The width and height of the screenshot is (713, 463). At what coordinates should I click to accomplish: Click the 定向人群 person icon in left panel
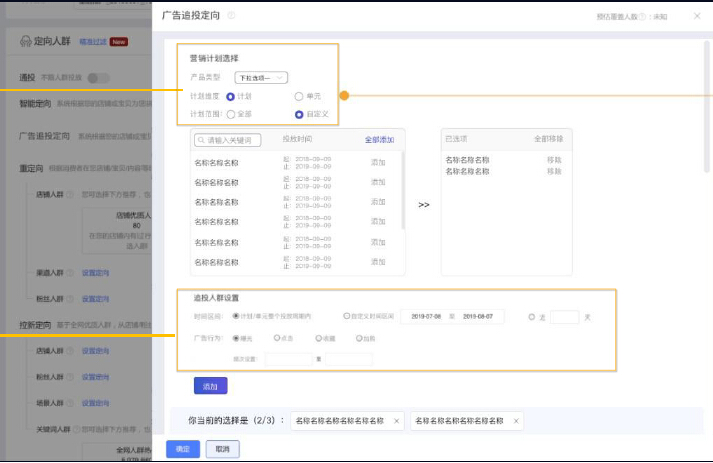point(25,42)
